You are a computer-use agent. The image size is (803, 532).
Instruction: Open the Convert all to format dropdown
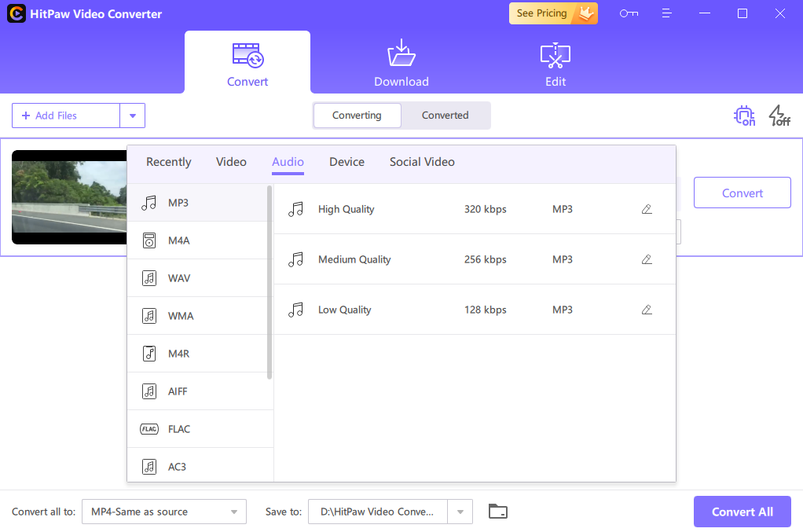[x=163, y=512]
